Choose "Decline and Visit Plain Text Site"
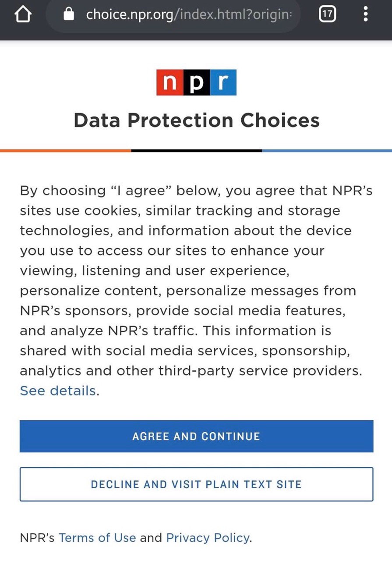The image size is (392, 561). click(x=196, y=484)
